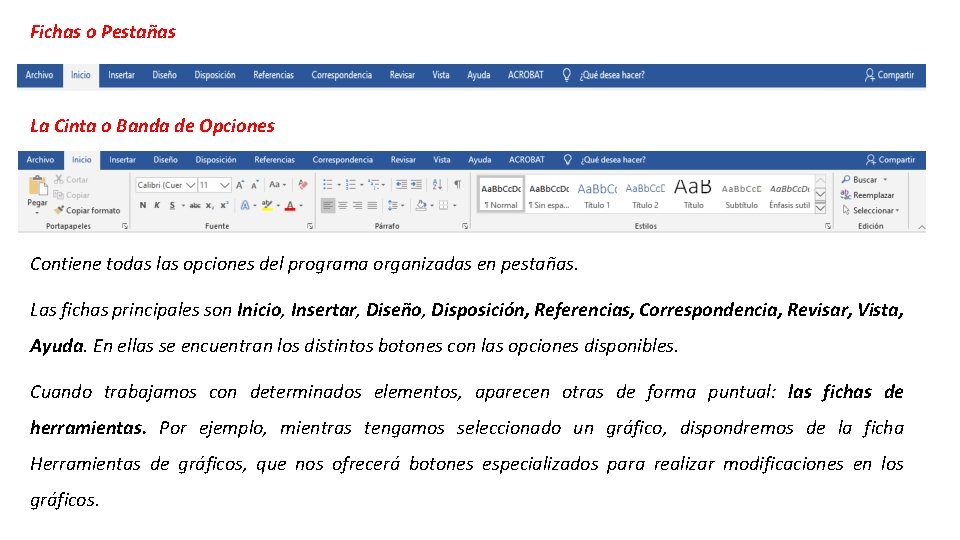Open the Pegar dropdown arrow

tap(37, 212)
